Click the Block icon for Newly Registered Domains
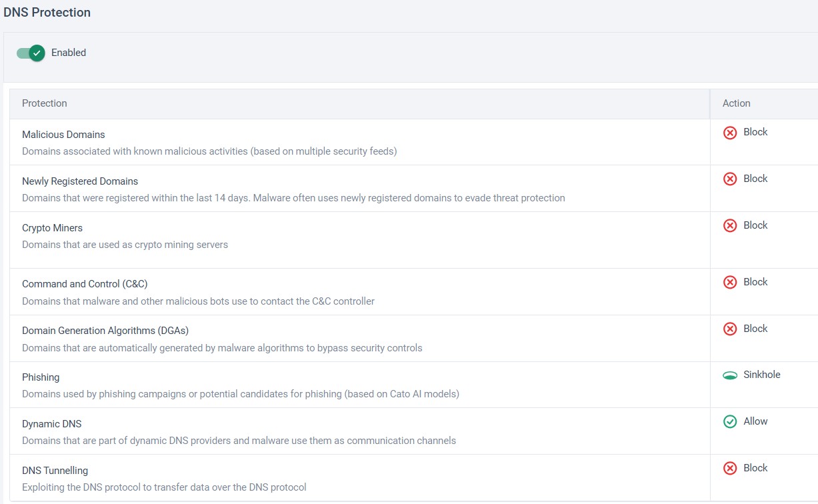 click(x=730, y=179)
